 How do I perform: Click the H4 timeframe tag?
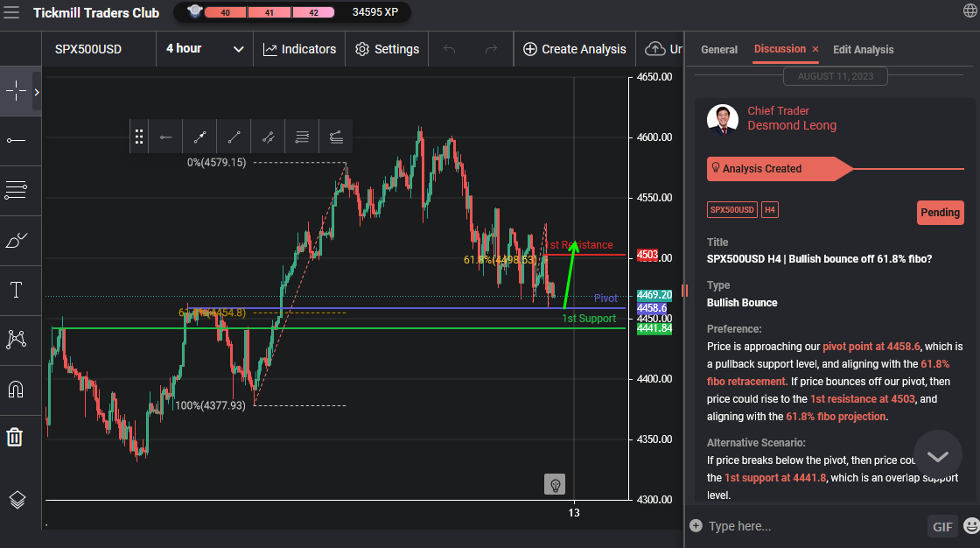[770, 209]
